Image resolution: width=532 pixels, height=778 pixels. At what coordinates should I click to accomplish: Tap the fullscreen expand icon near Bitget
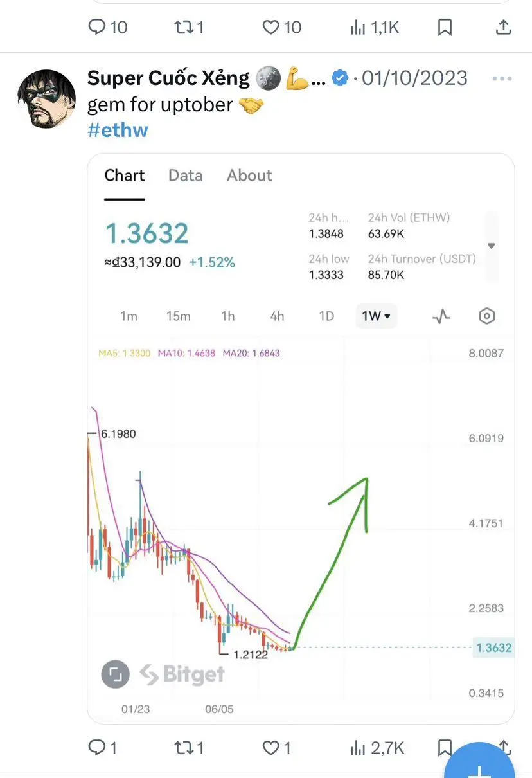[115, 674]
